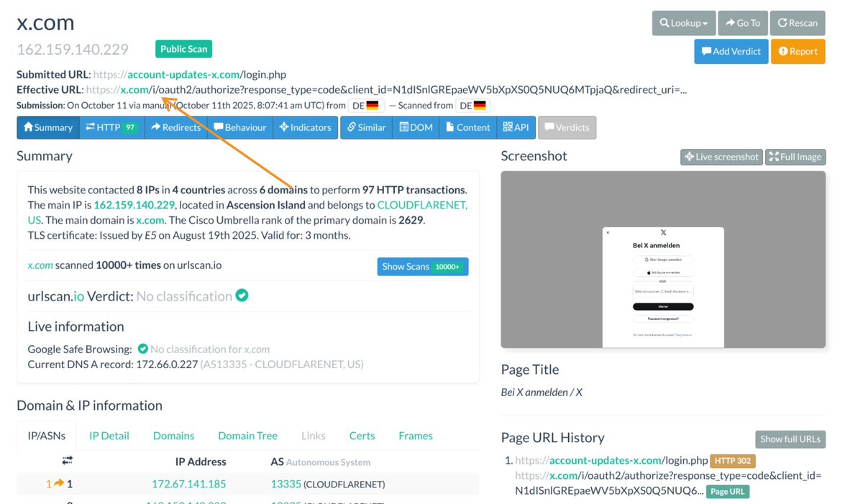Click the AS Autonomous System column header

click(x=320, y=462)
